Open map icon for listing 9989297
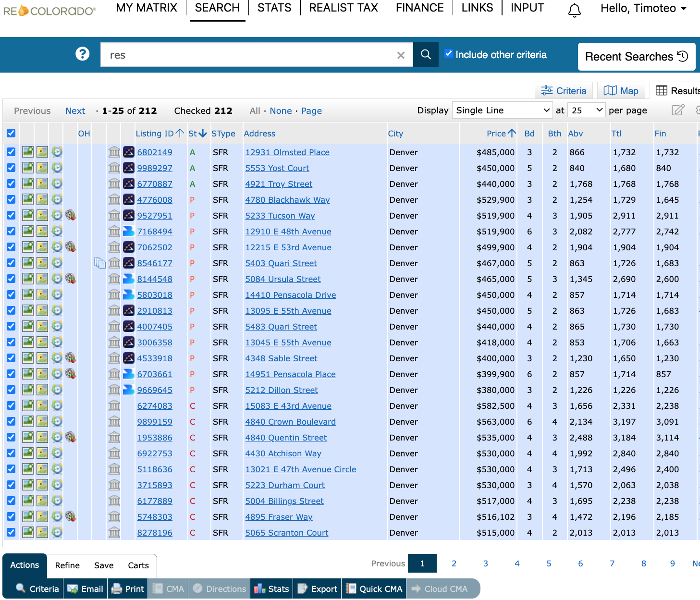The height and width of the screenshot is (600, 700). (42, 168)
